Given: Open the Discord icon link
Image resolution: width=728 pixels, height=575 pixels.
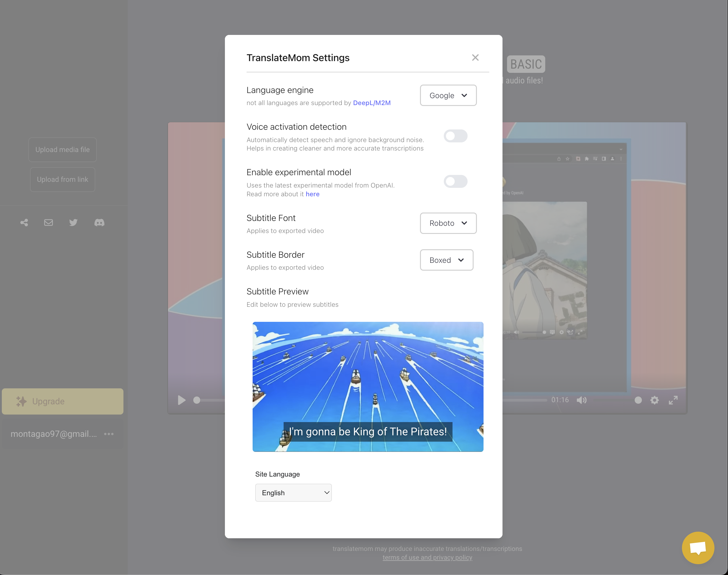Looking at the screenshot, I should (x=99, y=222).
